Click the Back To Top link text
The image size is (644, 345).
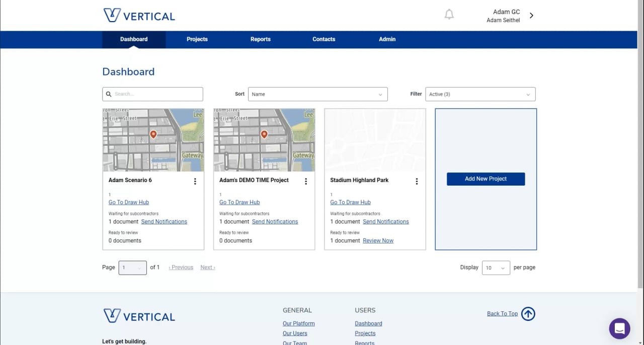pos(502,314)
